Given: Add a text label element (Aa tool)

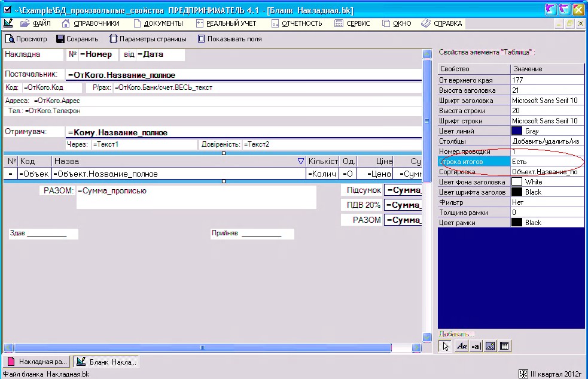Looking at the screenshot, I should click(461, 346).
